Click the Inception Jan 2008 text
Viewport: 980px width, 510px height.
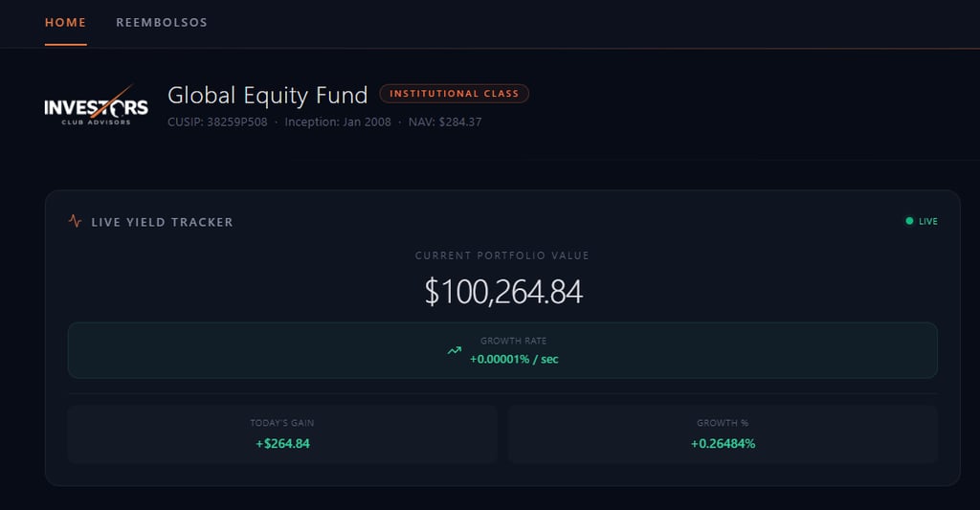(338, 122)
